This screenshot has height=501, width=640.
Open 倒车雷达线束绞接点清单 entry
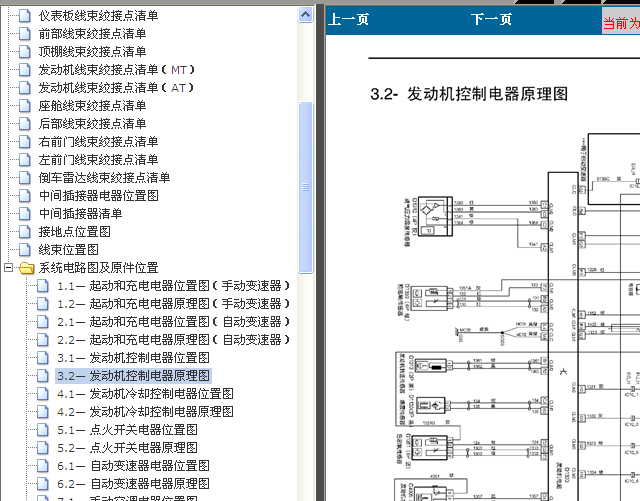click(104, 178)
